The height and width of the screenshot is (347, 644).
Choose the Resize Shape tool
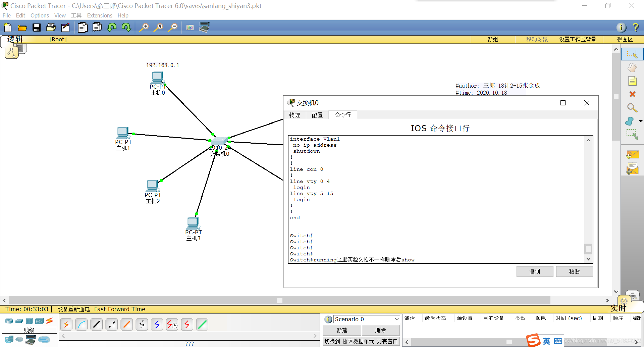[x=632, y=134]
